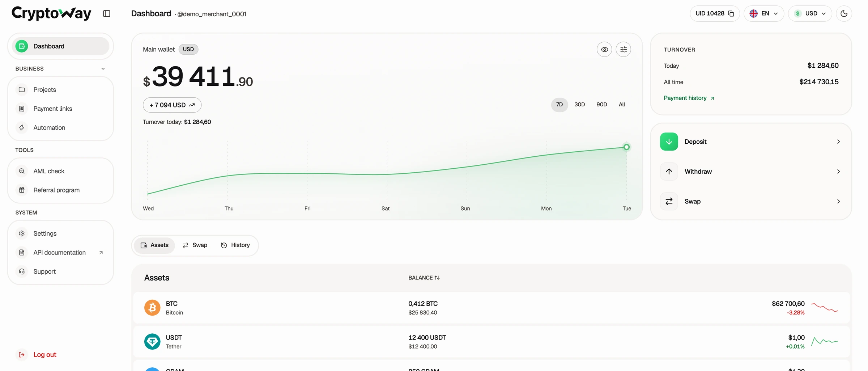This screenshot has width=868, height=371.
Task: Open Automation in the sidebar
Action: coord(60,127)
